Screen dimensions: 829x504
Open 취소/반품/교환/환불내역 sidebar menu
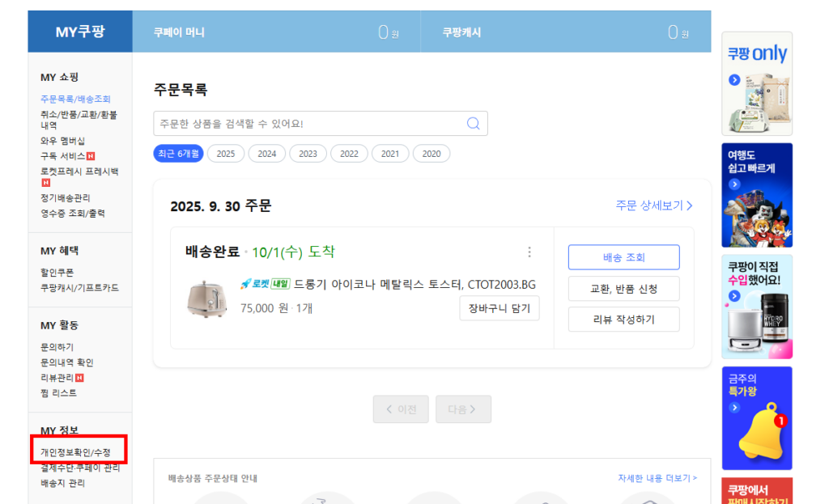coord(79,120)
